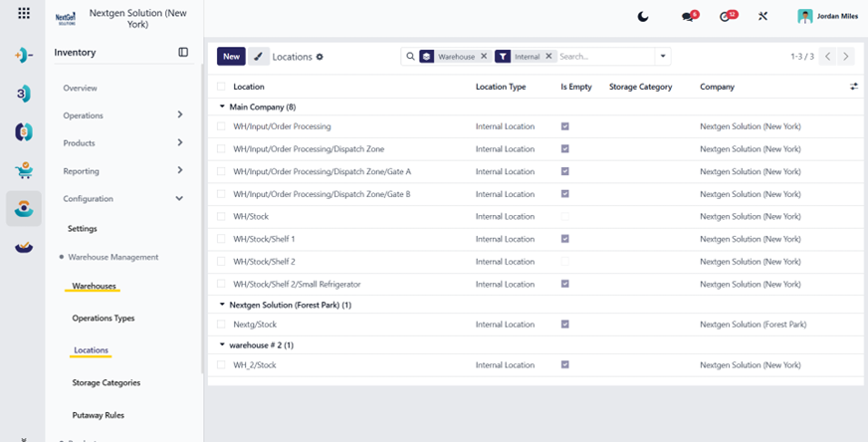Open the debug tools wrench icon

coord(762,17)
